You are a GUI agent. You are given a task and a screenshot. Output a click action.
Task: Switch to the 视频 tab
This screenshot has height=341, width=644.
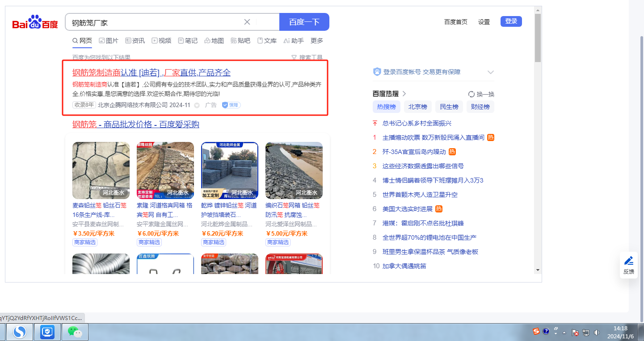coord(161,41)
